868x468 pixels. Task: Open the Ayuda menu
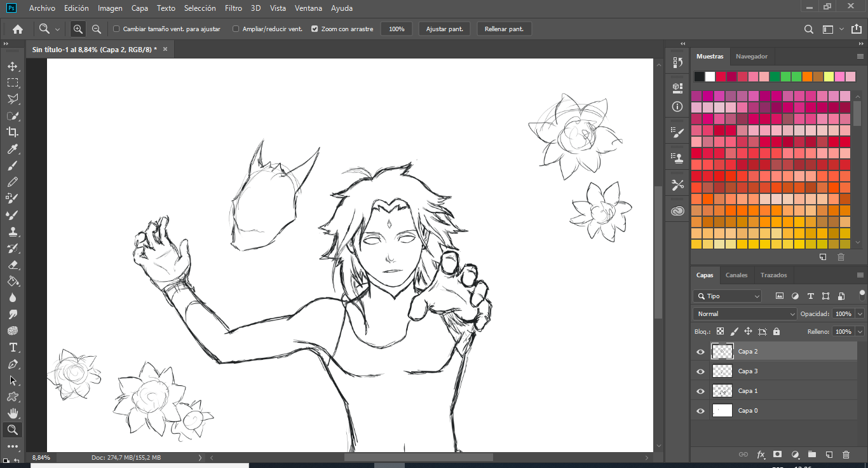point(342,8)
